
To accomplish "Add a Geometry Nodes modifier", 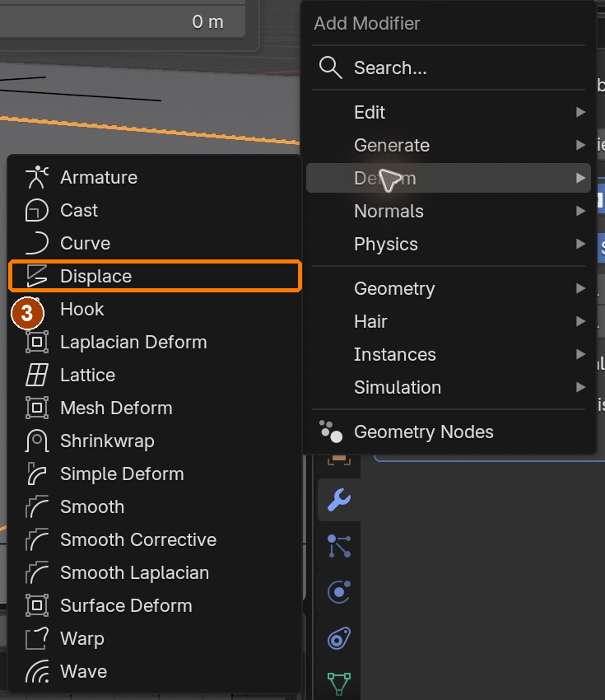I will click(449, 432).
